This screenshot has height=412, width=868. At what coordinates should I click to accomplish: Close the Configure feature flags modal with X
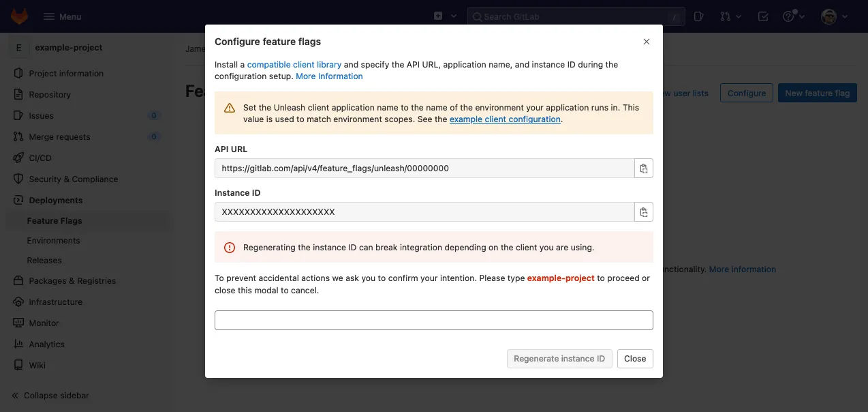[646, 42]
